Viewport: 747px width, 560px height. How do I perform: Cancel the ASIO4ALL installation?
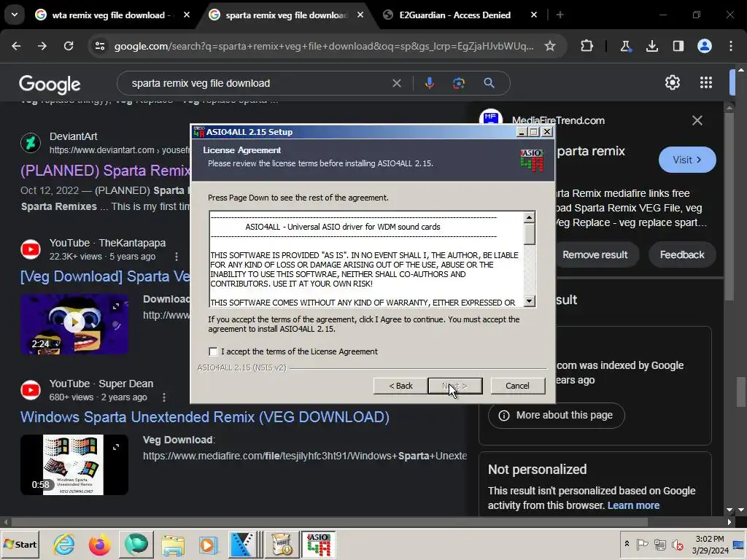click(x=517, y=386)
